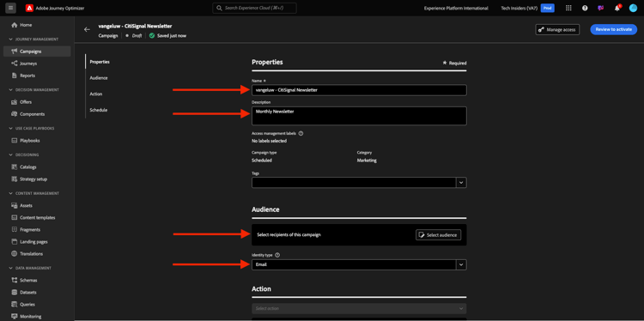Open the AI assistant icon in header
This screenshot has width=644, height=321.
click(601, 8)
